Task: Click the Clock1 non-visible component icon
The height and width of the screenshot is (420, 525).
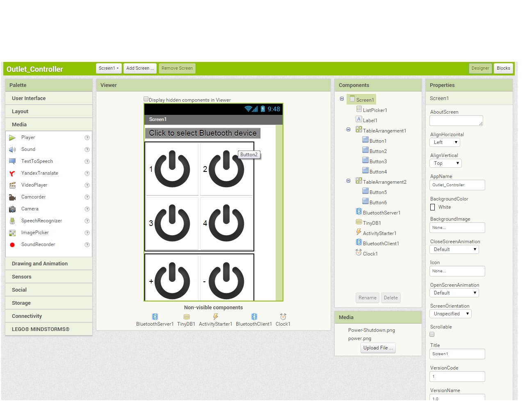Action: tap(283, 317)
